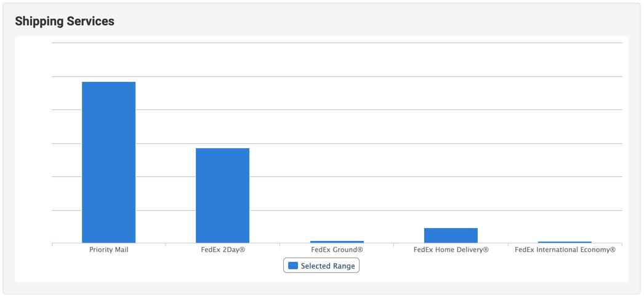
Task: Select the FedEx 2Day bar
Action: coord(222,196)
